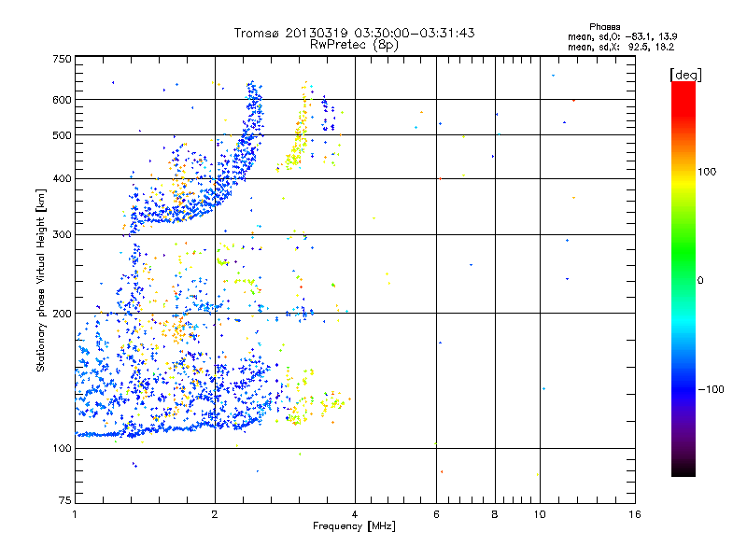747x560 pixels.
Task: Click the y-axis tick label '200'
Action: click(62, 314)
